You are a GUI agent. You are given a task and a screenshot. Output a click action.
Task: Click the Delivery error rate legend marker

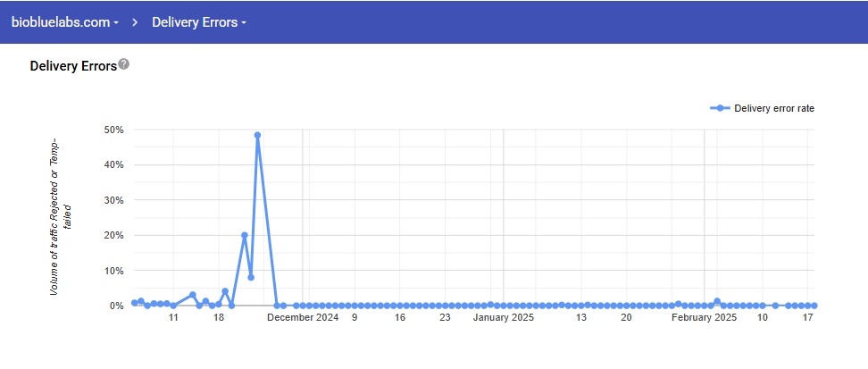720,108
